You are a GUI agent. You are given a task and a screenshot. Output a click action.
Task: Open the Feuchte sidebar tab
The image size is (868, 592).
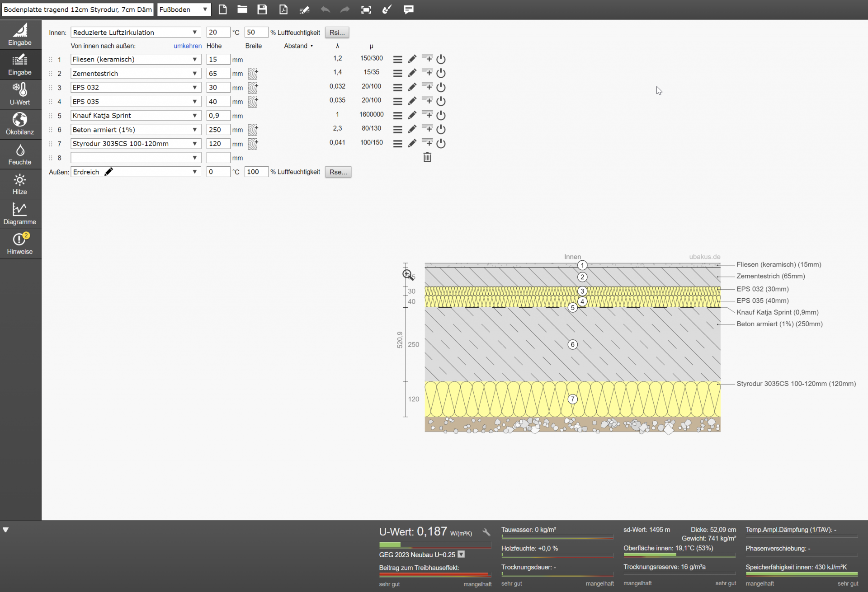(x=20, y=155)
